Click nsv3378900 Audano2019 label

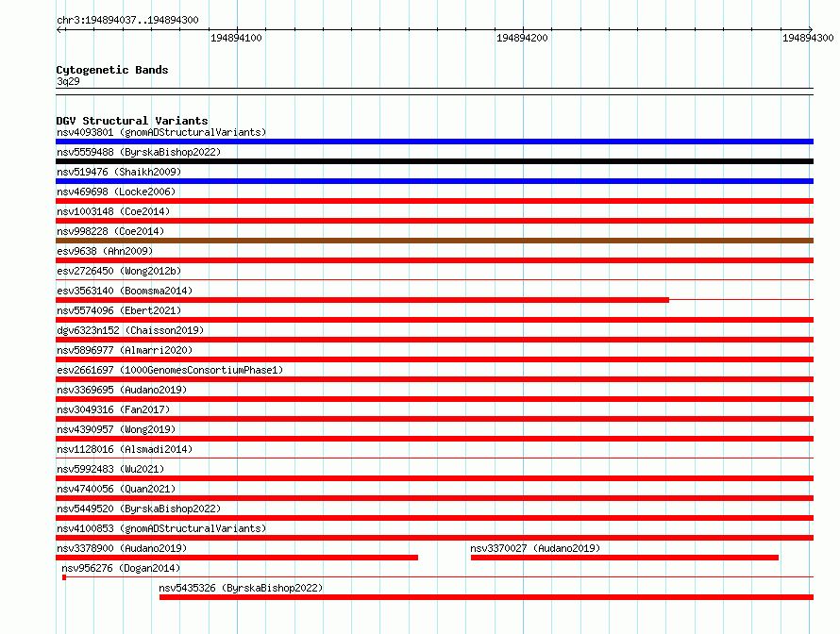(122, 548)
